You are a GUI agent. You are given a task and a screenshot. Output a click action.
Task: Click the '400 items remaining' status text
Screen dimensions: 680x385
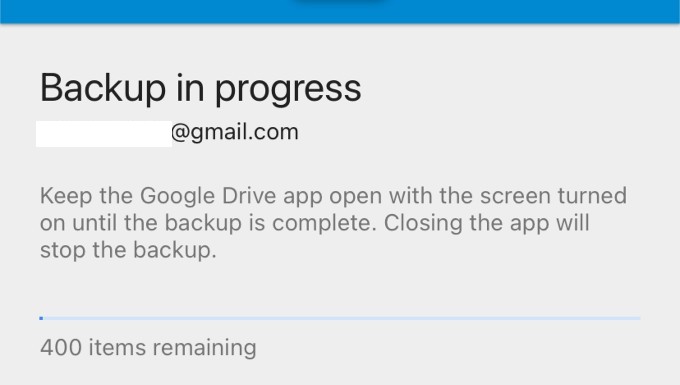click(148, 348)
